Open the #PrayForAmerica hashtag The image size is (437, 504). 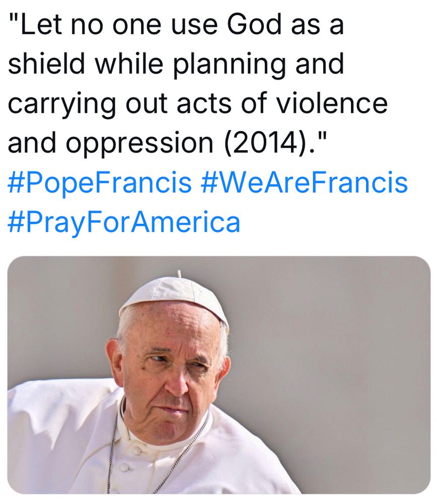tap(124, 223)
